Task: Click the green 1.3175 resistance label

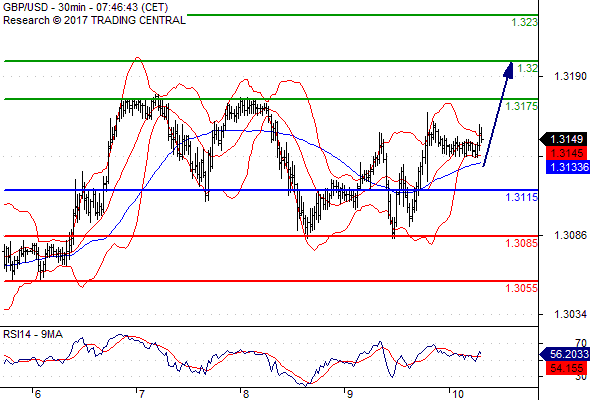Action: pos(522,106)
